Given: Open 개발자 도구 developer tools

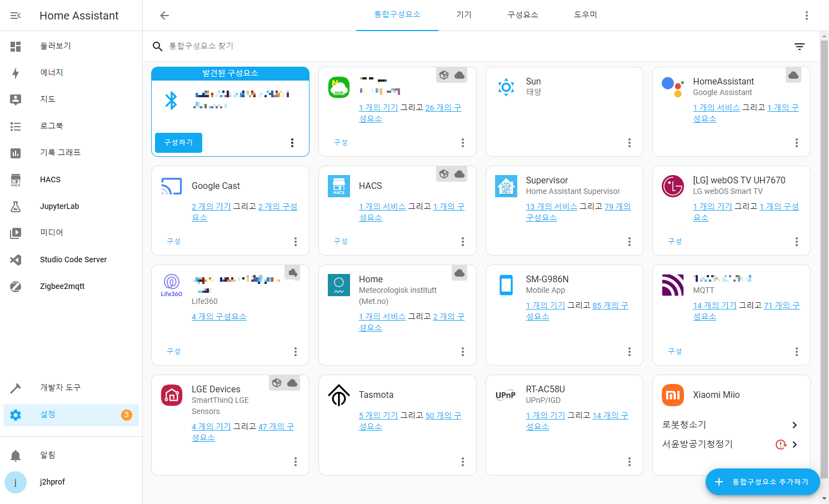Looking at the screenshot, I should tap(71, 388).
